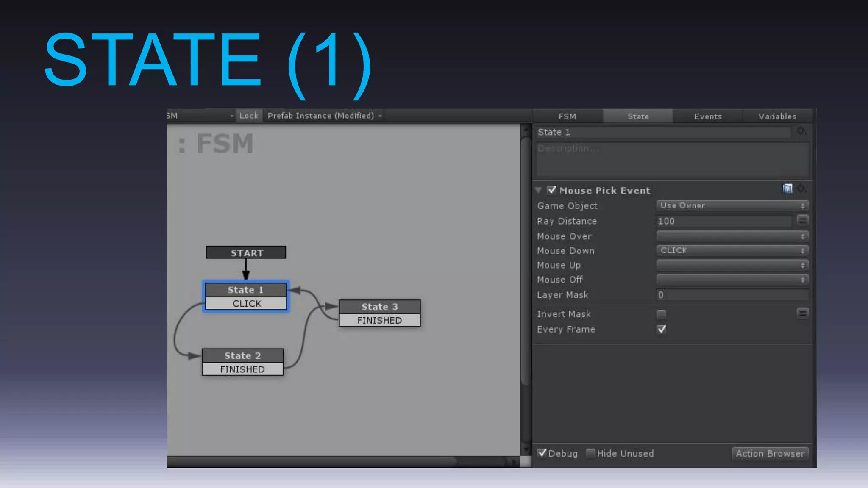Switch to the Events tab

(x=707, y=116)
